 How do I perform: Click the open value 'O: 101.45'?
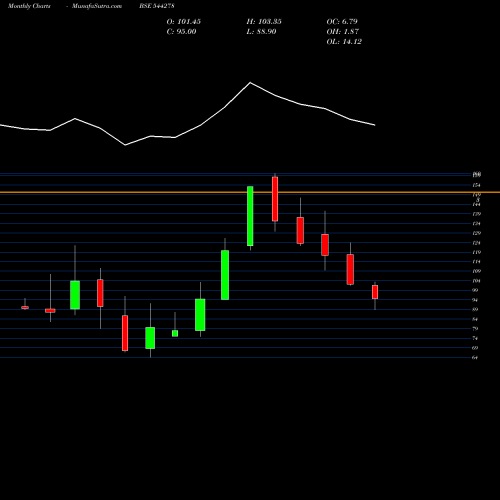tap(184, 22)
